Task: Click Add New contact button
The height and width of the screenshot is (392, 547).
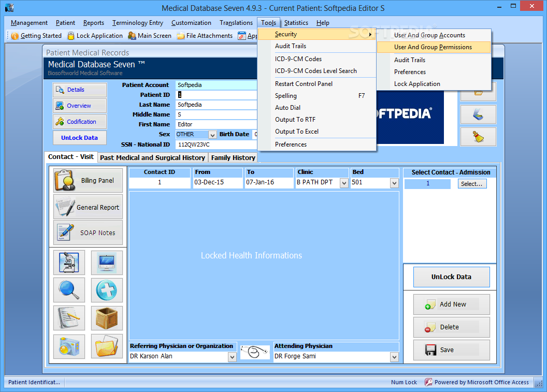Action: (451, 304)
